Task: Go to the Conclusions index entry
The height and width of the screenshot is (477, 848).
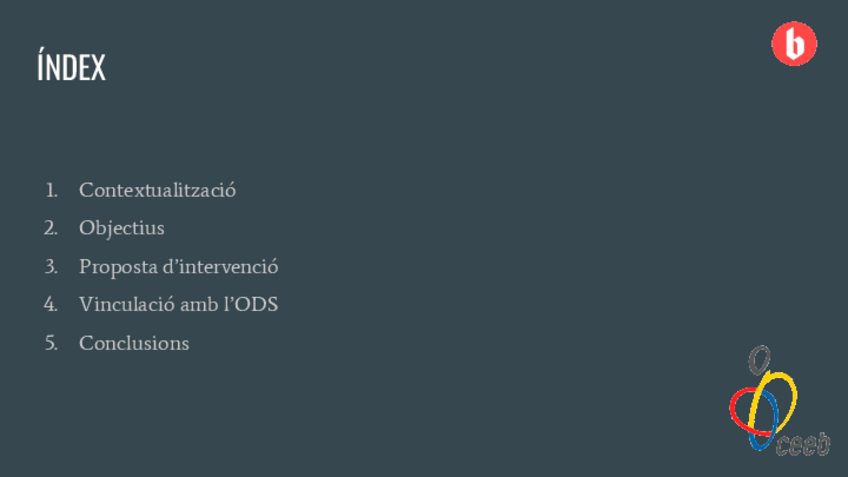Action: (134, 343)
